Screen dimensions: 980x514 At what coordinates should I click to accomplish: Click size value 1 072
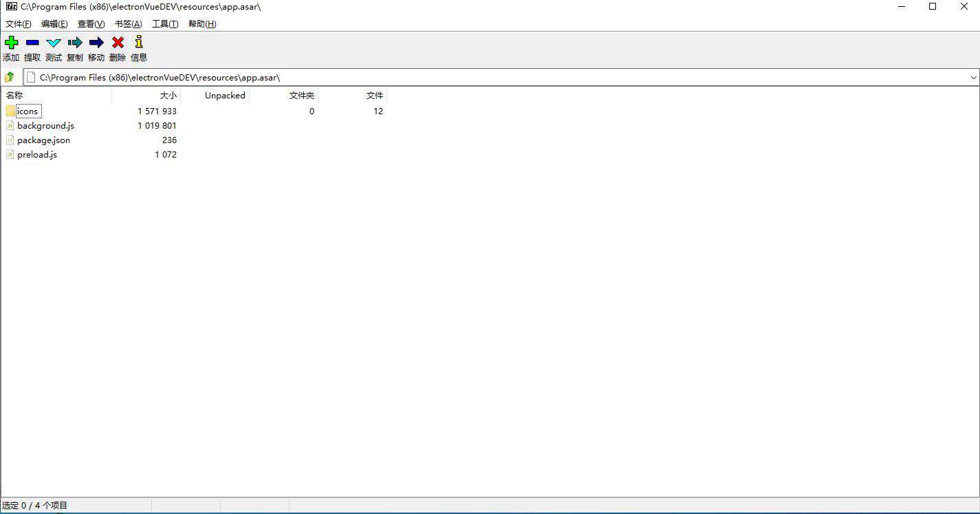[165, 155]
